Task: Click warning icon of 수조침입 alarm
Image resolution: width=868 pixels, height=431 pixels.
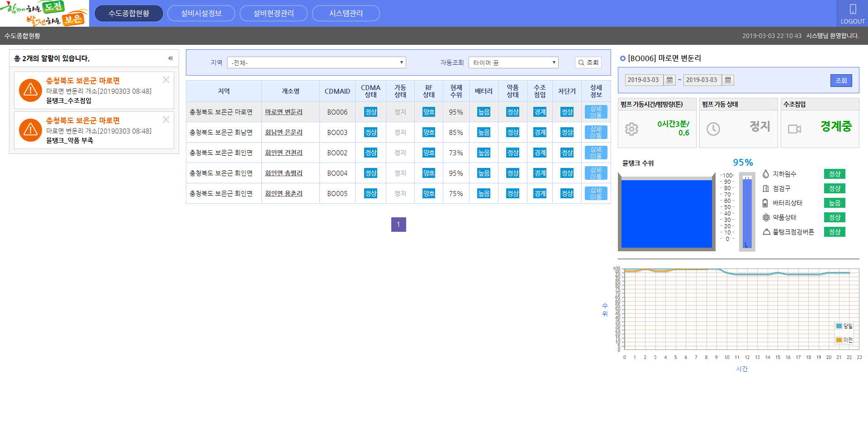Action: 30,90
